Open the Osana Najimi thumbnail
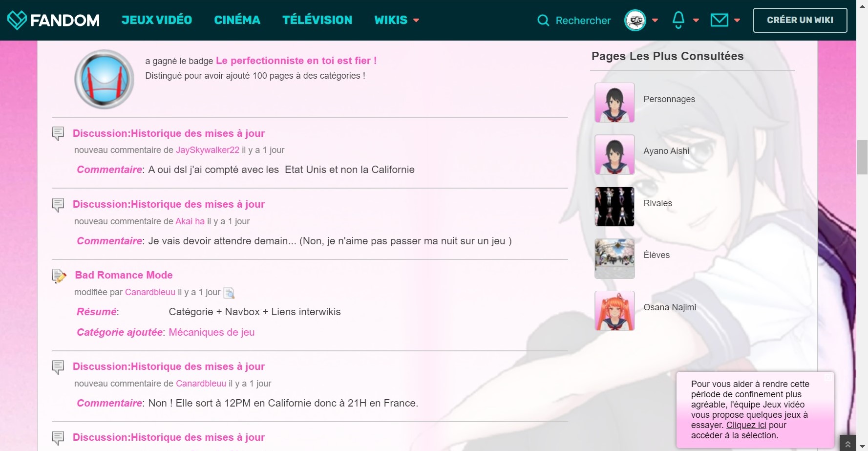Viewport: 868px width, 451px height. pos(614,311)
